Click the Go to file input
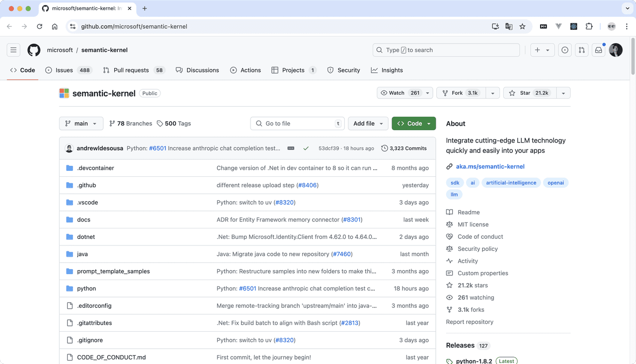Viewport: 636px width, 364px height. [x=298, y=124]
